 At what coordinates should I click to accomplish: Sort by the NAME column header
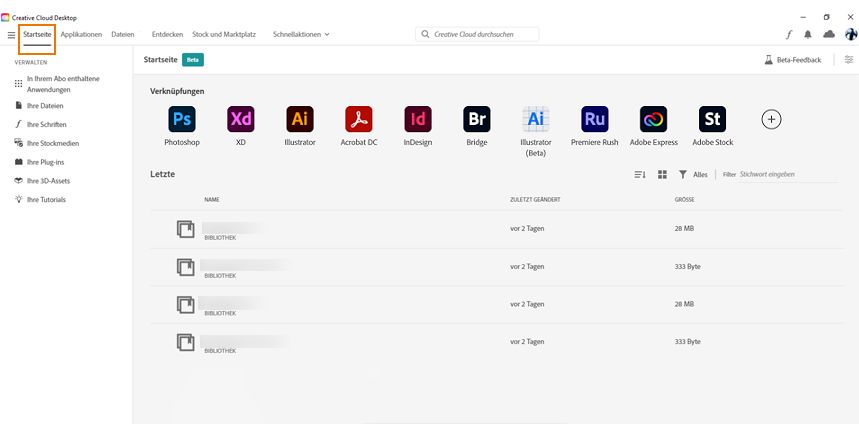pyautogui.click(x=212, y=200)
